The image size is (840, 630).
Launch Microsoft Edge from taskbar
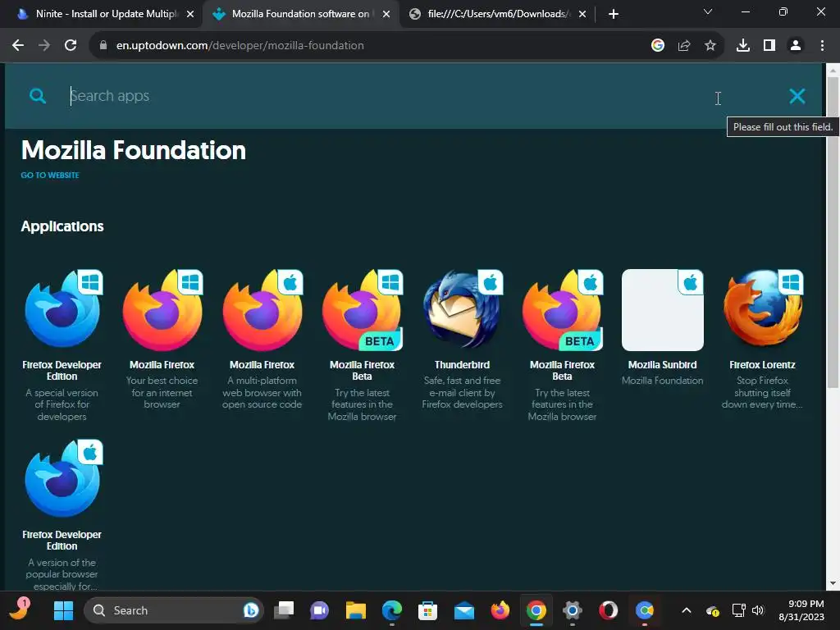click(392, 610)
